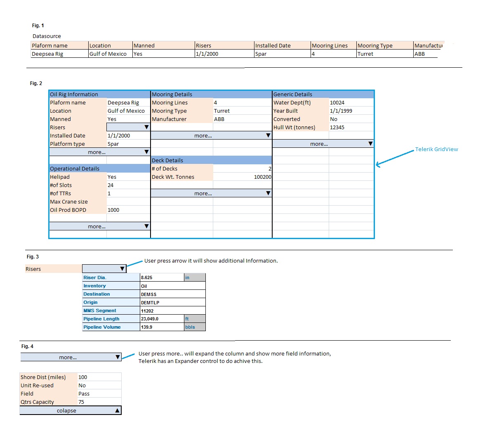Click the more... expander in Fig. 4
Image resolution: width=504 pixels, height=429 pixels.
click(71, 357)
